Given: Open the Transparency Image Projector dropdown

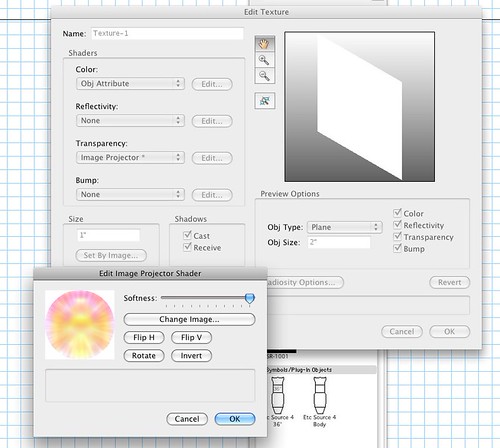Looking at the screenshot, I should point(130,157).
